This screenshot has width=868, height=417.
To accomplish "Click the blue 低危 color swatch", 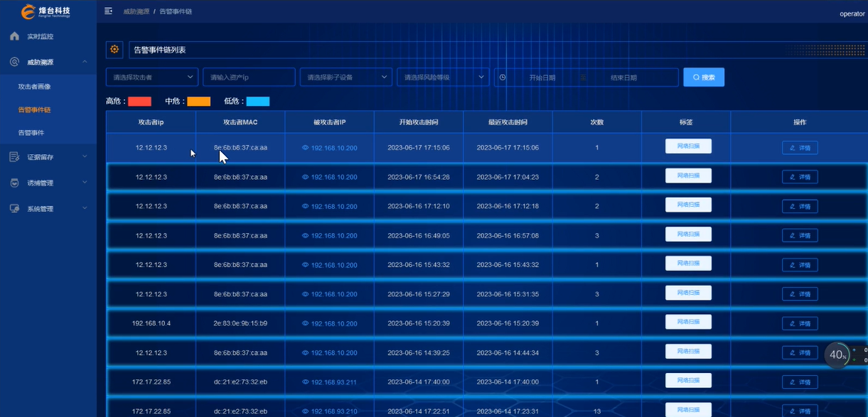I will 258,102.
